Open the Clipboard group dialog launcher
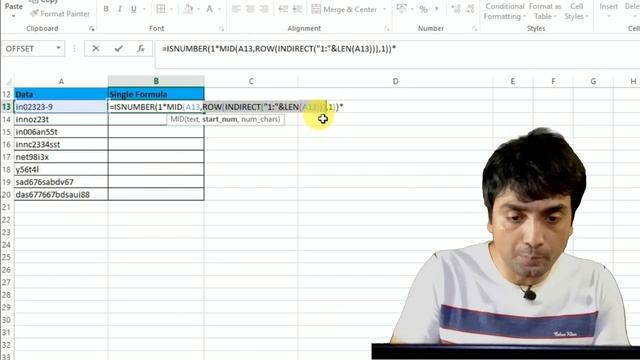Image resolution: width=640 pixels, height=360 pixels. [x=91, y=29]
